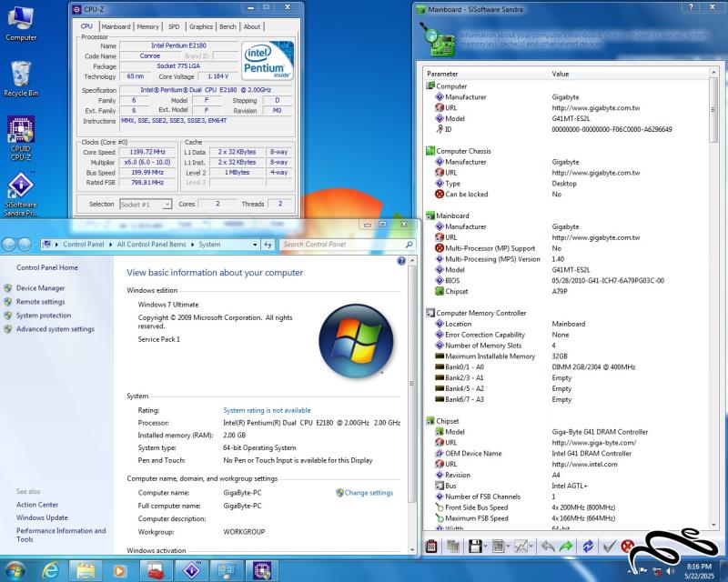Select the Computer Memory Controller row in Sandra
This screenshot has height=582, width=728.
click(x=481, y=313)
